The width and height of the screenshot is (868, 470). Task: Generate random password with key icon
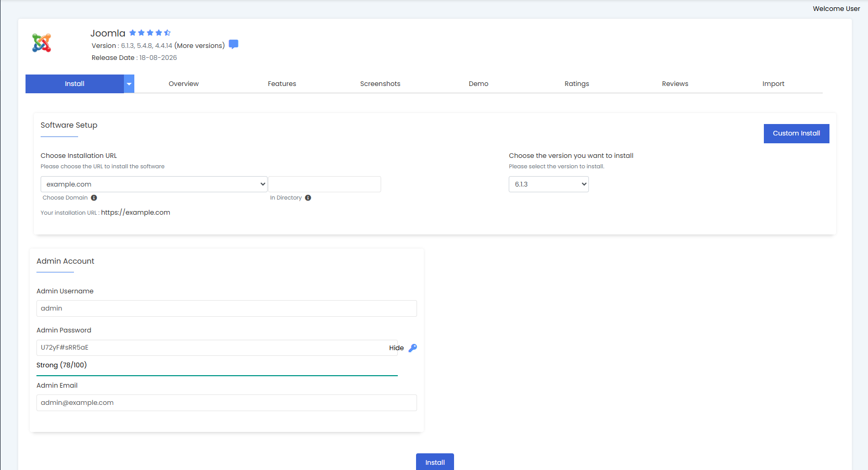pyautogui.click(x=412, y=348)
